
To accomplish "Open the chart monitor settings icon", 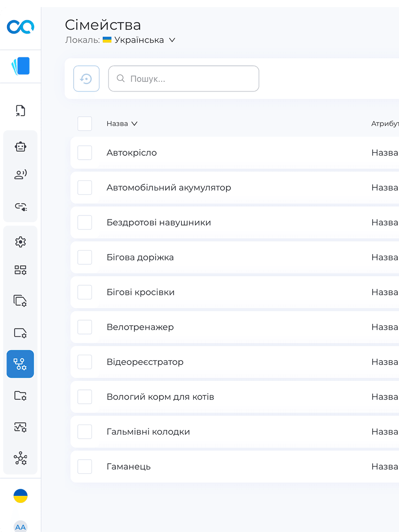I will [x=21, y=427].
